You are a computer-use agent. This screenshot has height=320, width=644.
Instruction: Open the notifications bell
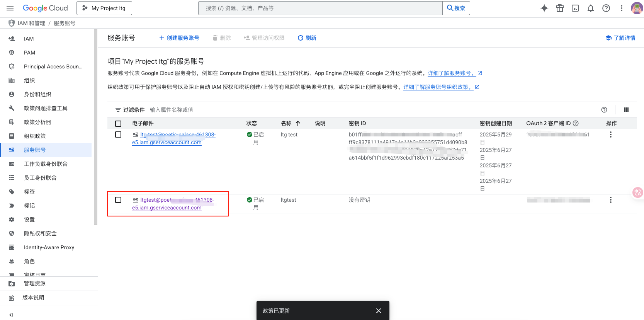[591, 8]
